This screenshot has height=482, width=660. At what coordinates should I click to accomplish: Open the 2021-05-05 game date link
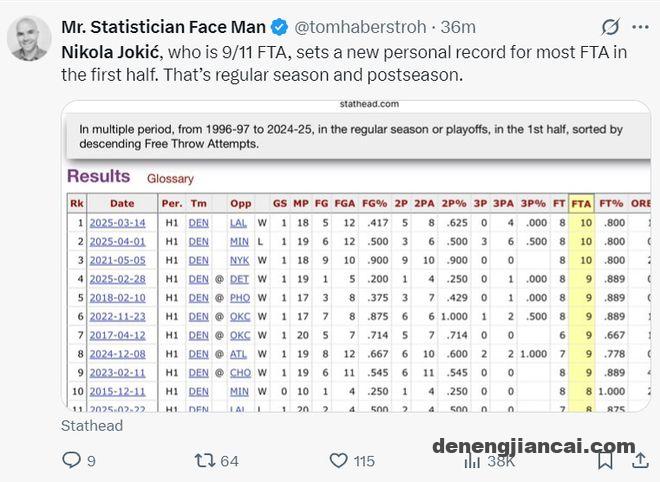pyautogui.click(x=117, y=260)
